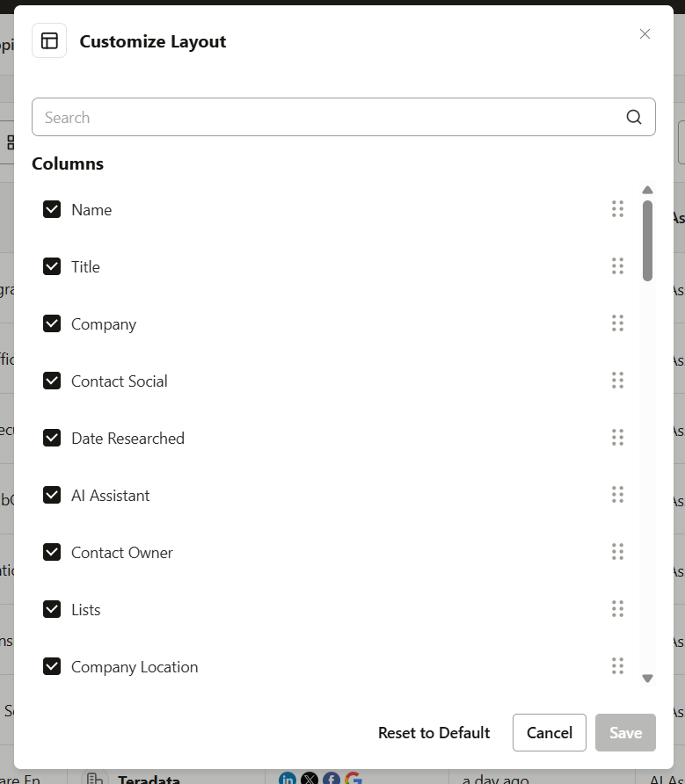Image resolution: width=685 pixels, height=784 pixels.
Task: Disable the Contact Social column
Action: tap(52, 381)
